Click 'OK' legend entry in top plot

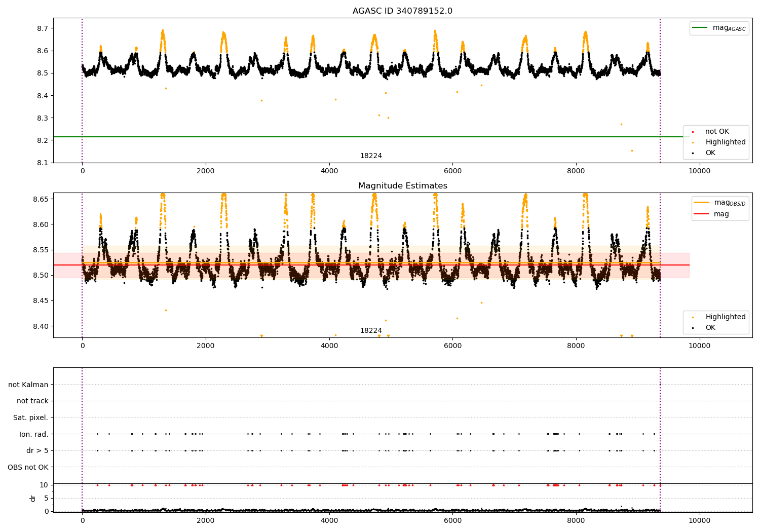[x=710, y=153]
